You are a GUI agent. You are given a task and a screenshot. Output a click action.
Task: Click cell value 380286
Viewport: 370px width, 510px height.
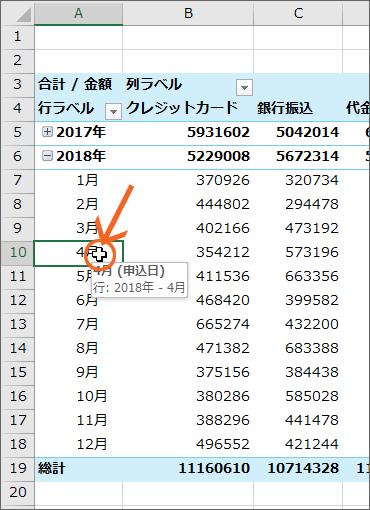tap(223, 396)
